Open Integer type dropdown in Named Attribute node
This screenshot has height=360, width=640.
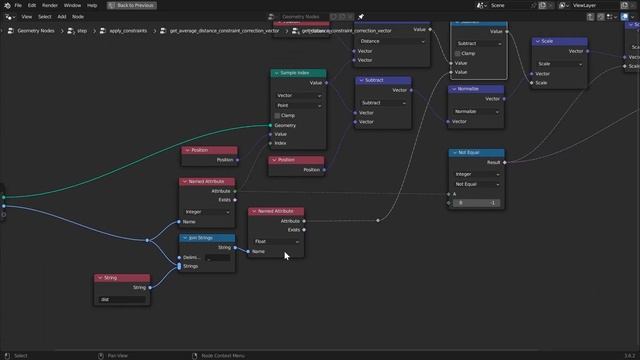click(x=207, y=212)
